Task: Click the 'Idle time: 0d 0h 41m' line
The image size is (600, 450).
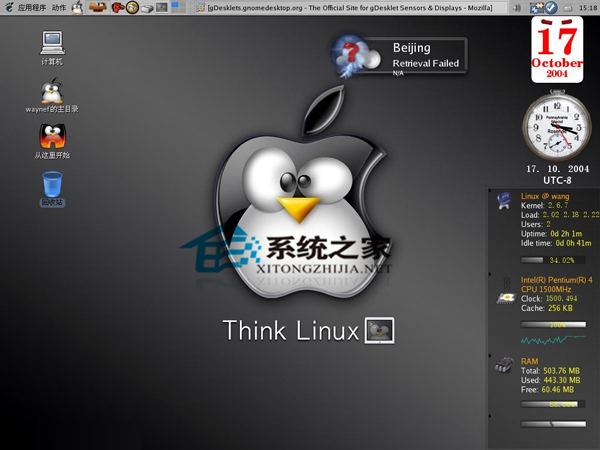Action: click(556, 243)
